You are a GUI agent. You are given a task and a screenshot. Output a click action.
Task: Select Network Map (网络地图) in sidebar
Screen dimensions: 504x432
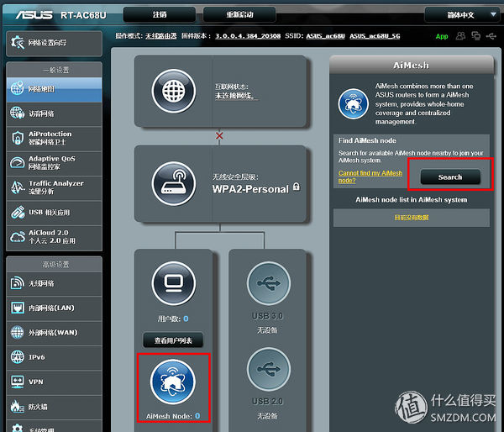(54, 89)
